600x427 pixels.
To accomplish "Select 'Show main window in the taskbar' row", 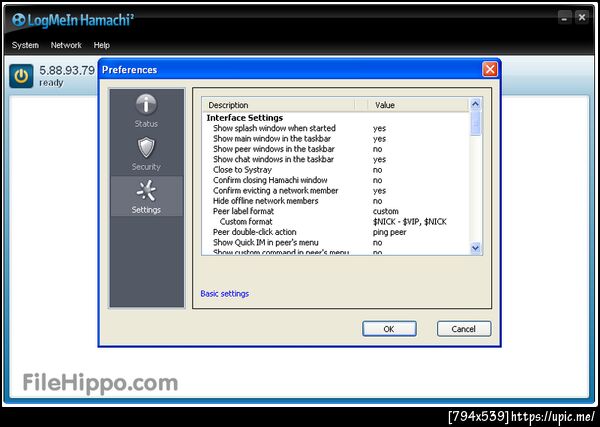I will pos(336,139).
